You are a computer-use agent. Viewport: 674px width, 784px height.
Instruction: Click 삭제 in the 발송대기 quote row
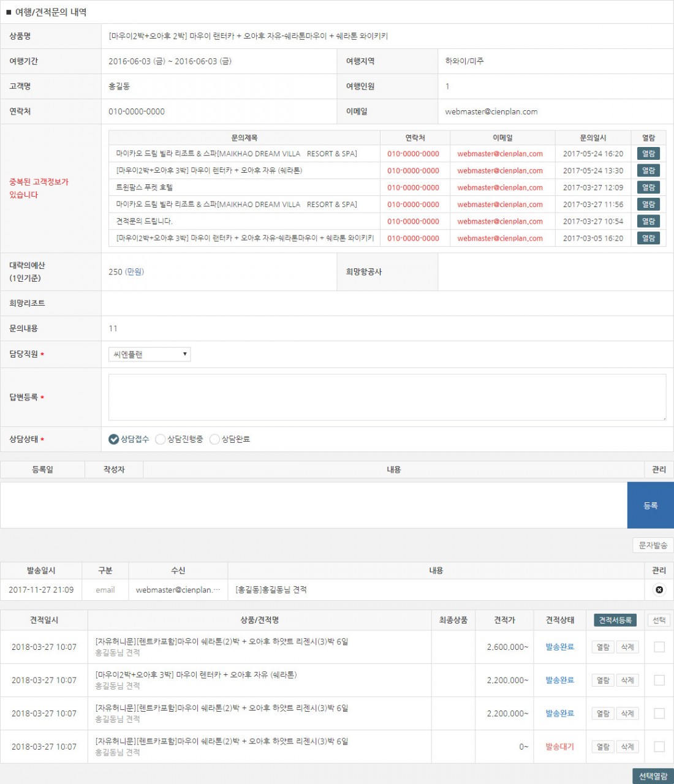pos(627,747)
